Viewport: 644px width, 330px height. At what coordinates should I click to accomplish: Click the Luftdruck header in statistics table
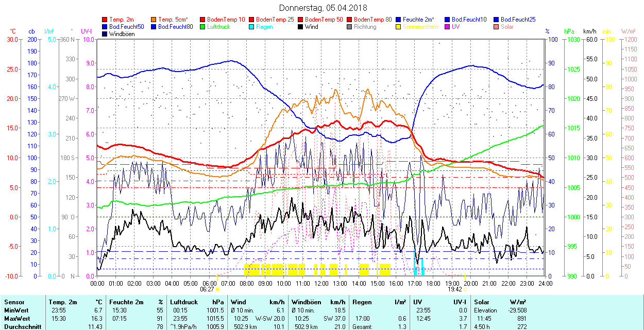[184, 302]
